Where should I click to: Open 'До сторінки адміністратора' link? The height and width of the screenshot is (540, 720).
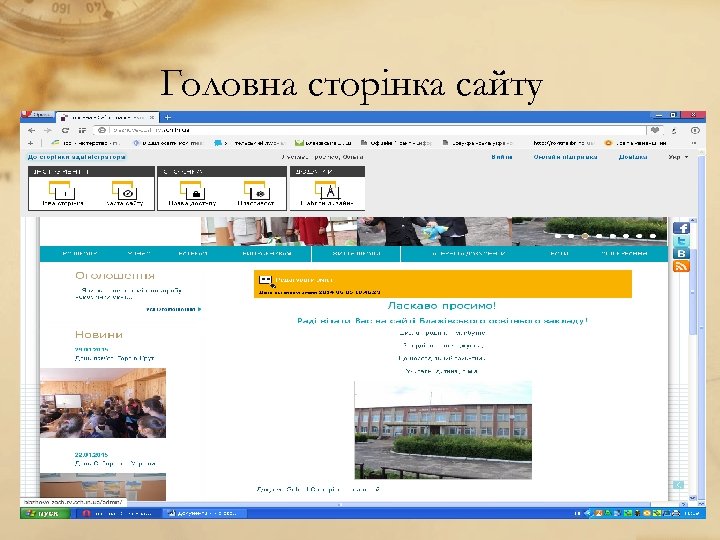[x=77, y=157]
